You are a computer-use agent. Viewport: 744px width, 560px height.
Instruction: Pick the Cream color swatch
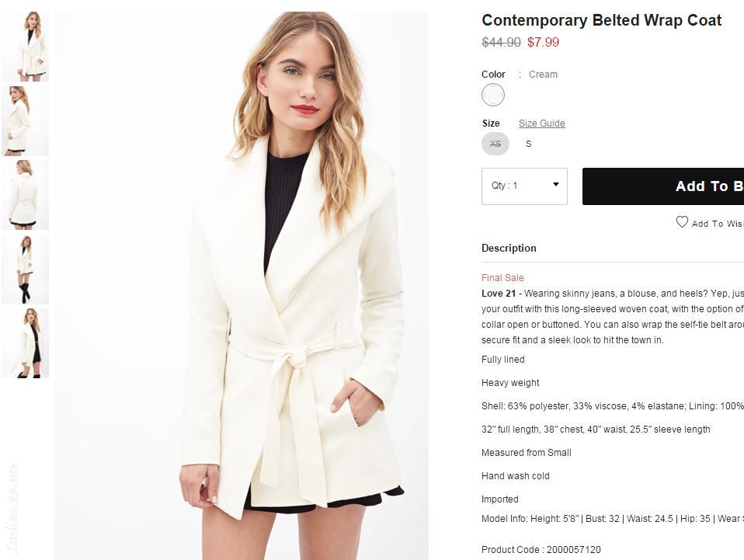[x=493, y=95]
